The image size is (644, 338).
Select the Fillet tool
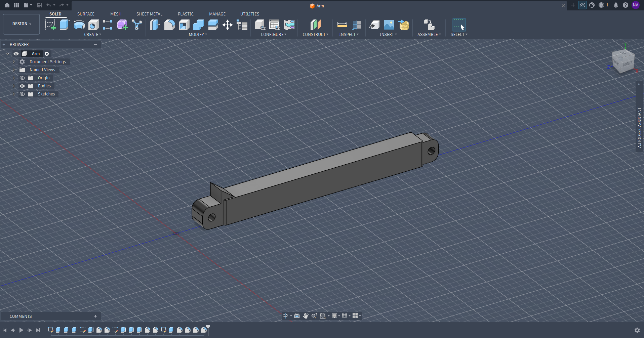click(x=169, y=25)
